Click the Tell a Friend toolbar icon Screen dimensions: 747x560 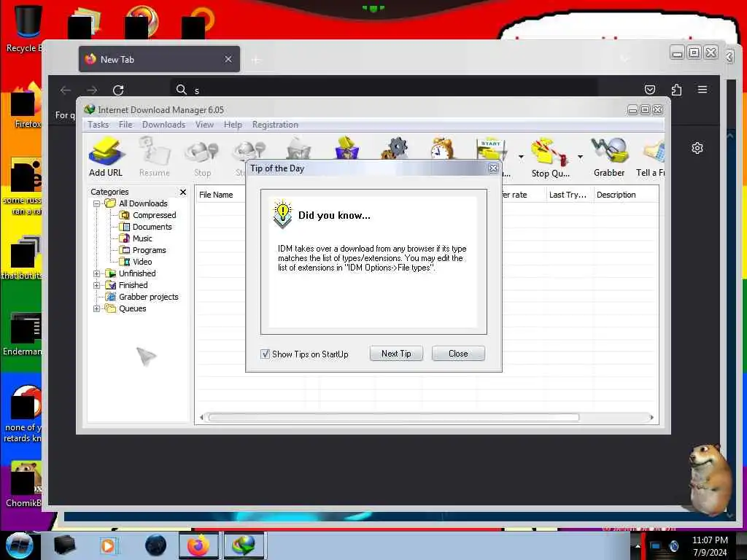pyautogui.click(x=651, y=157)
